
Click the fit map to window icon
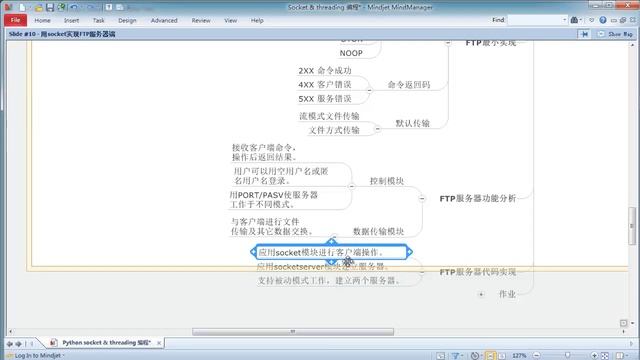pyautogui.click(x=605, y=356)
